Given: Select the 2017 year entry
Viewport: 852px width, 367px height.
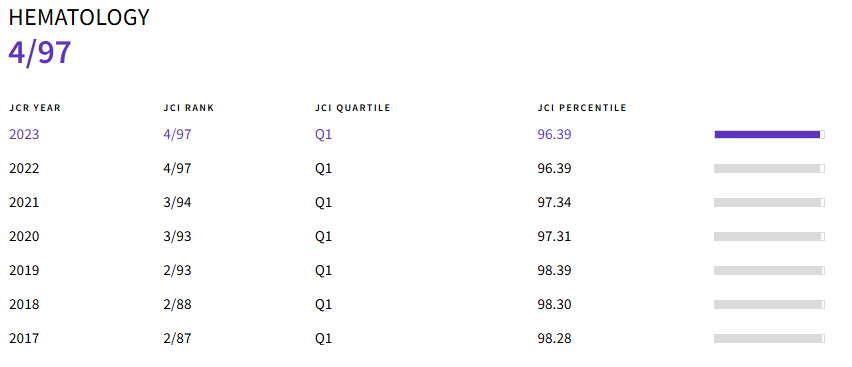Looking at the screenshot, I should coord(24,338).
